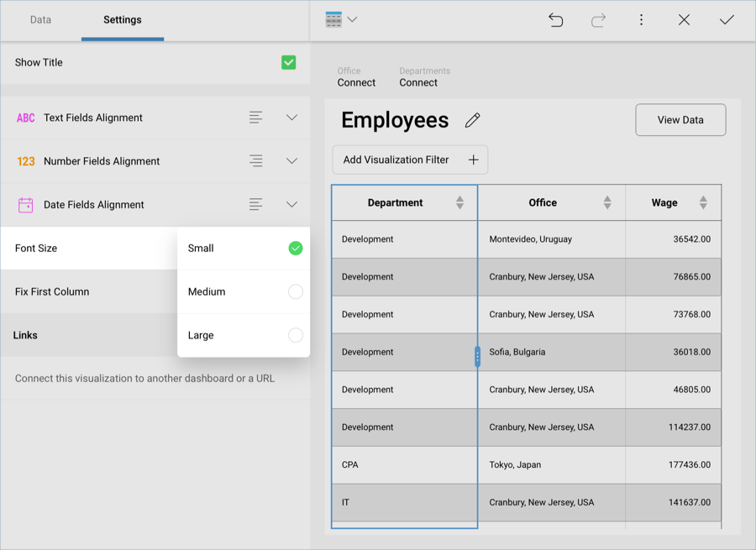This screenshot has width=756, height=550.
Task: Click the Wage column sort arrows
Action: pos(703,203)
